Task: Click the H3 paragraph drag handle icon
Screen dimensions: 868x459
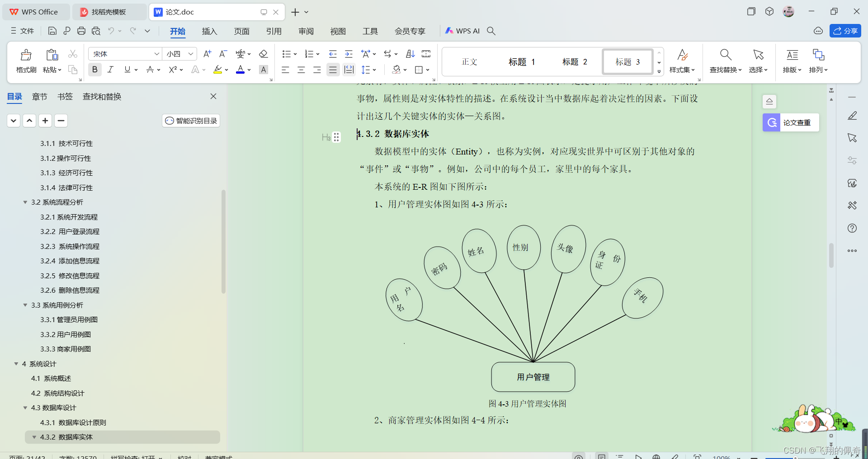Action: pyautogui.click(x=336, y=137)
